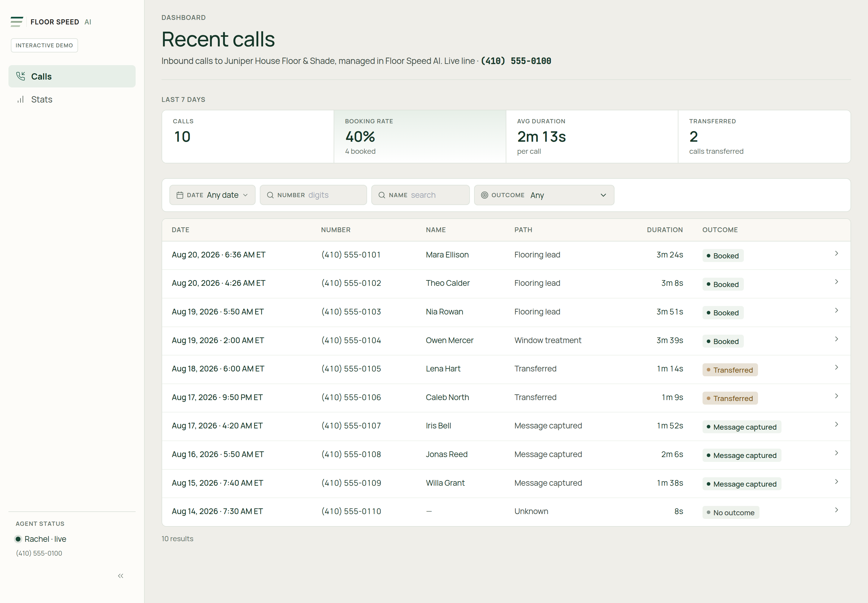This screenshot has height=603, width=868.
Task: Select the Calls 10 summary card
Action: click(248, 137)
